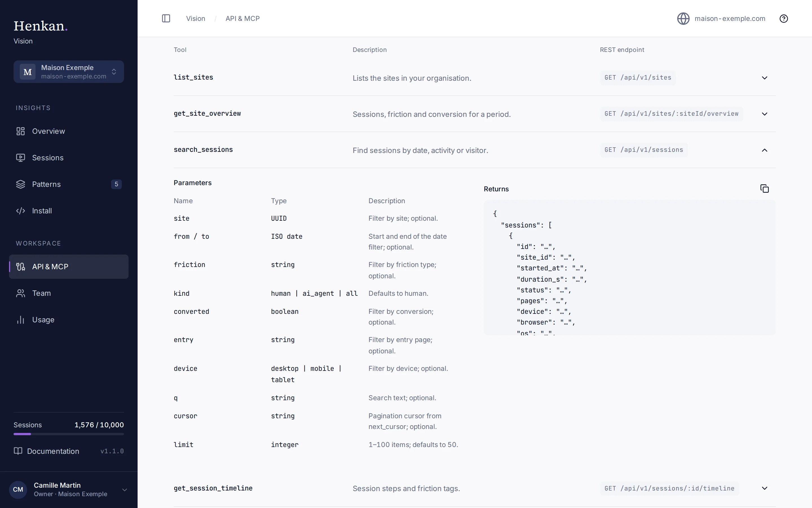Screen dimensions: 812x508
Task: Click the Patterns layers icon
Action: point(21,185)
